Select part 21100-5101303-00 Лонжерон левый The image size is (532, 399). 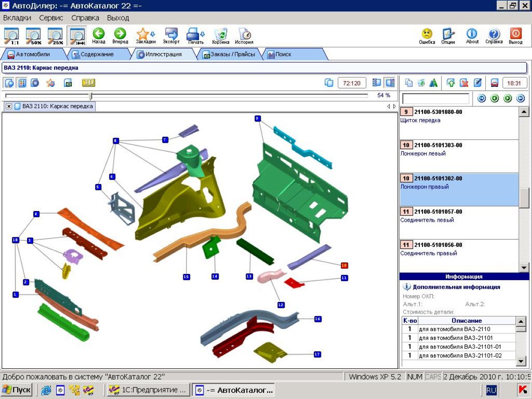click(x=459, y=156)
